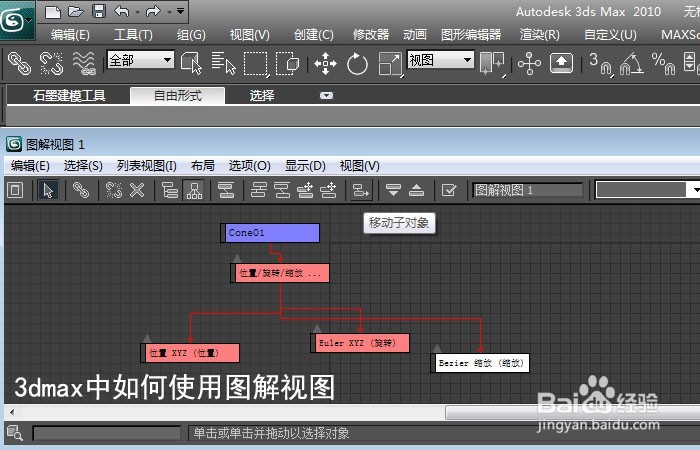The height and width of the screenshot is (450, 700).
Task: Click schematic Delete Objects X icon
Action: pos(137,191)
